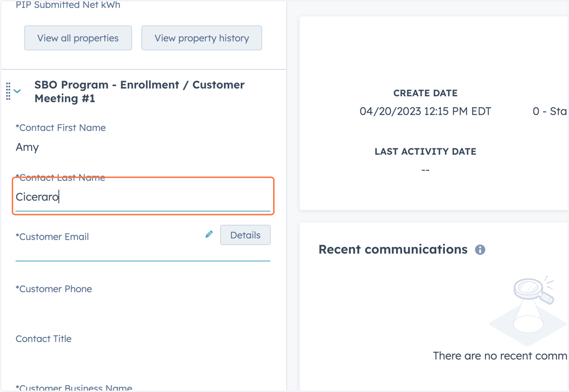
Task: Click the View all properties button
Action: click(x=78, y=38)
